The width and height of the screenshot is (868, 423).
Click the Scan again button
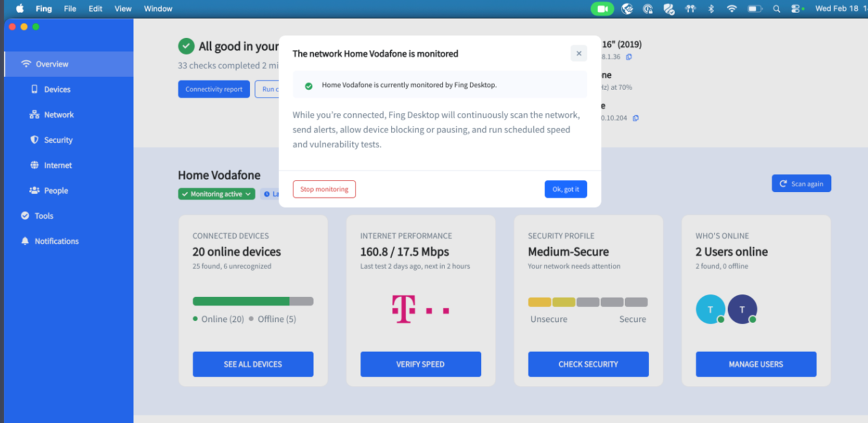point(801,184)
